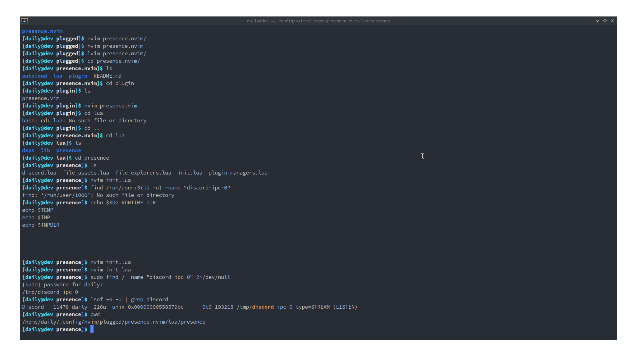The width and height of the screenshot is (637, 364).
Task: Click the window shade chevron button
Action: [597, 21]
